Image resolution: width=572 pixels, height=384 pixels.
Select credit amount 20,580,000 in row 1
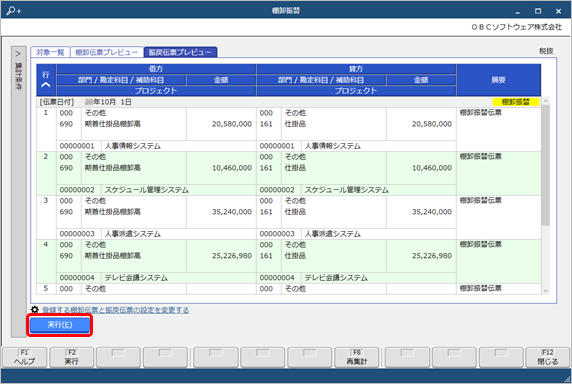[x=432, y=124]
